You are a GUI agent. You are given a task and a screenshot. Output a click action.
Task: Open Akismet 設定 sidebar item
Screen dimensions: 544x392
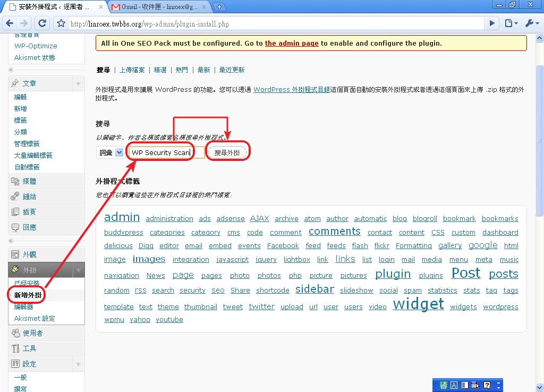click(35, 318)
